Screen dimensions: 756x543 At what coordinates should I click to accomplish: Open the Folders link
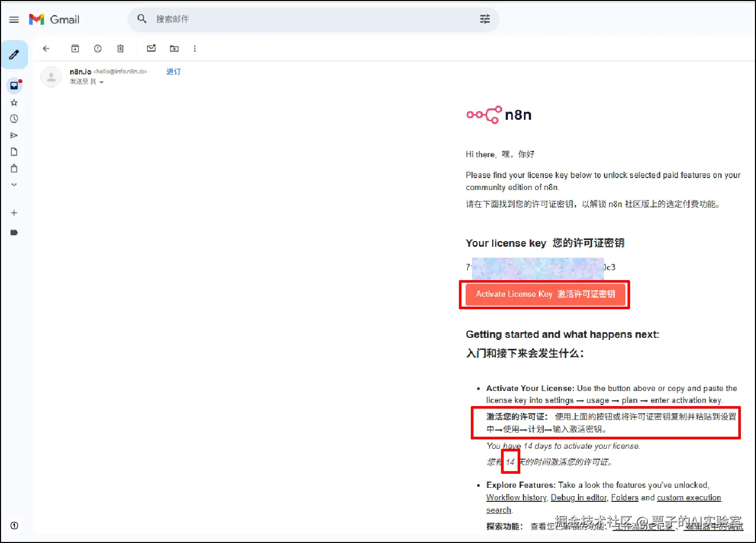click(x=624, y=498)
